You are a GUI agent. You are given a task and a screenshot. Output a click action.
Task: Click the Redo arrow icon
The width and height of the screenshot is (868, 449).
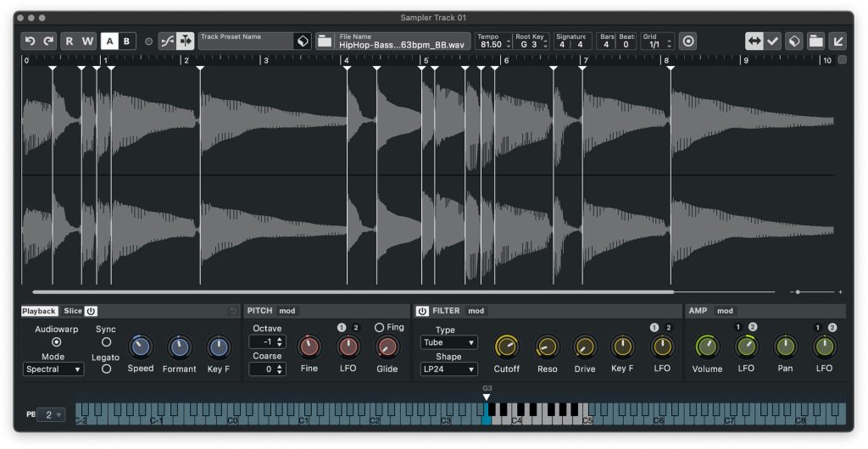48,41
